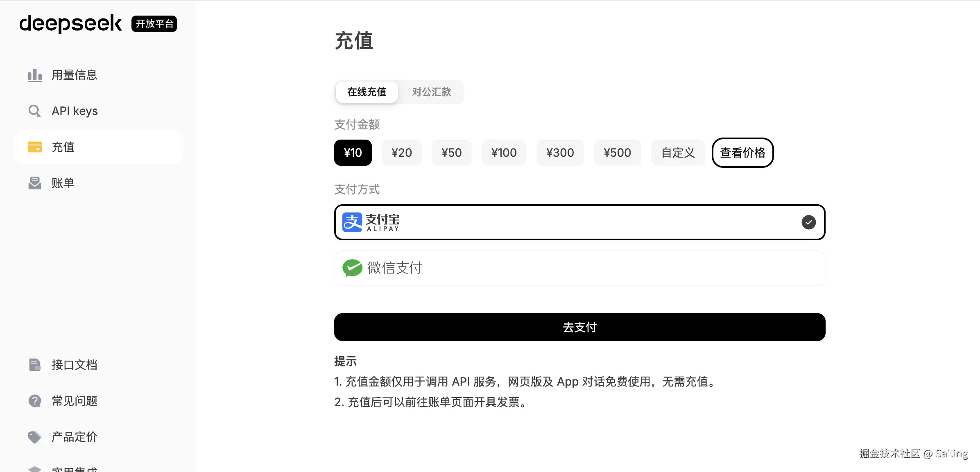Click the bar chart usage (用量信息) icon
The height and width of the screenshot is (472, 980).
(35, 75)
